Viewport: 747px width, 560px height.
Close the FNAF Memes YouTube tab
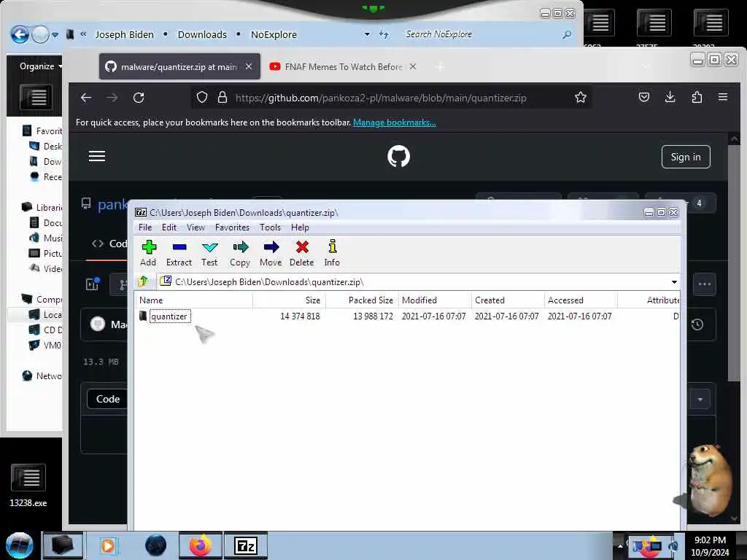pos(413,66)
